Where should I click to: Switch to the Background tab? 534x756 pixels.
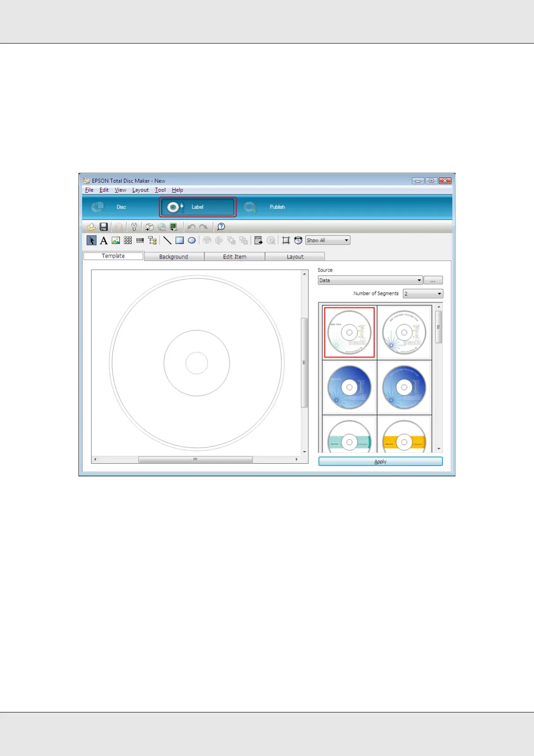coord(174,256)
